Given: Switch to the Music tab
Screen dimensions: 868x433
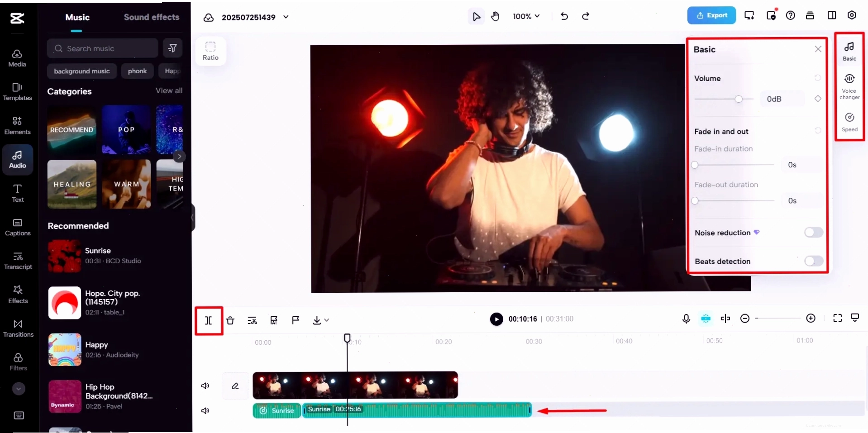Looking at the screenshot, I should coord(77,17).
